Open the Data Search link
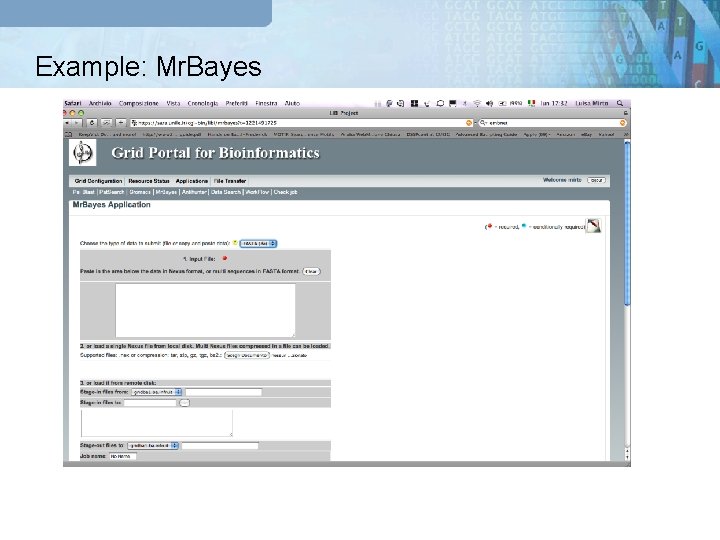The image size is (720, 540). pos(226,192)
